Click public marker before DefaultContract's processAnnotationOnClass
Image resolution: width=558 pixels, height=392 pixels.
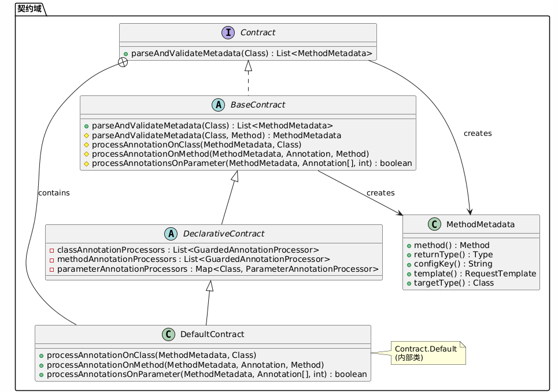tap(41, 356)
